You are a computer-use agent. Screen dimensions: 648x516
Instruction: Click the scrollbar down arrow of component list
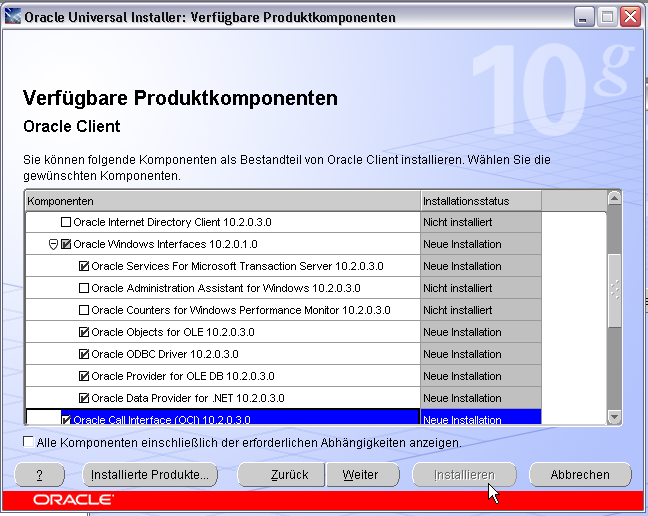(x=615, y=417)
